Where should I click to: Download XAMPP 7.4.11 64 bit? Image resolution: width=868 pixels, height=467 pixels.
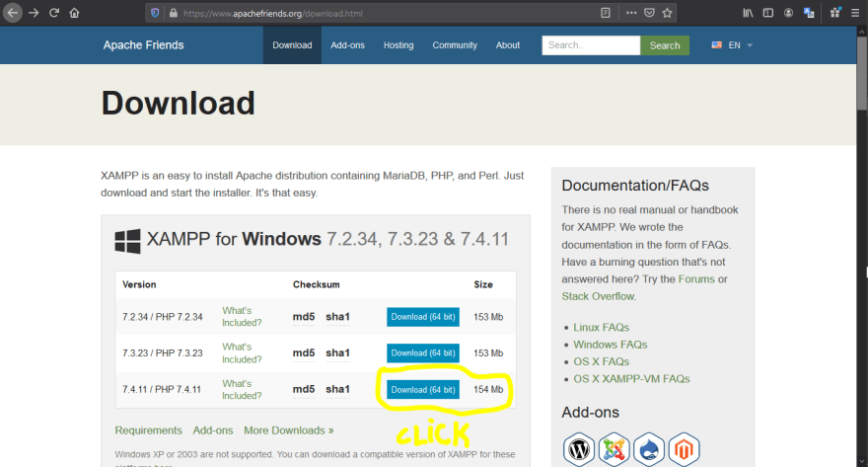click(x=423, y=389)
